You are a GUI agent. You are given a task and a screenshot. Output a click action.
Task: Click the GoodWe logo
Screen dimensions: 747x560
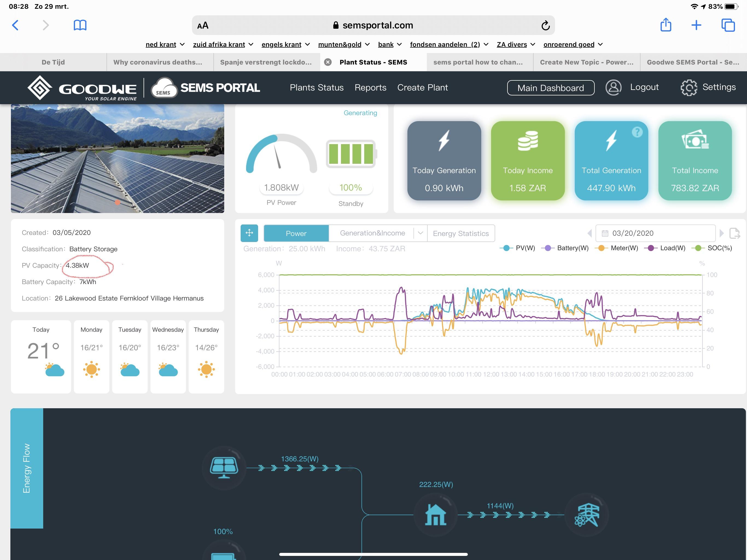[x=82, y=88]
